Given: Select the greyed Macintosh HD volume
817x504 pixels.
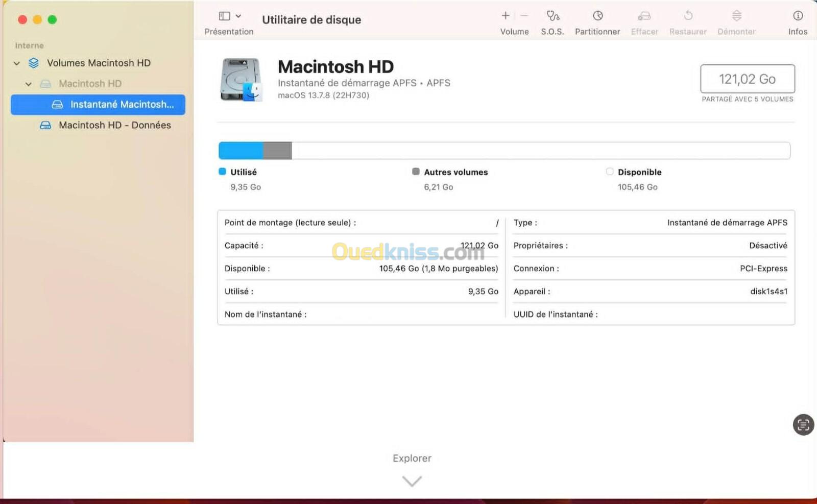Looking at the screenshot, I should [x=90, y=83].
